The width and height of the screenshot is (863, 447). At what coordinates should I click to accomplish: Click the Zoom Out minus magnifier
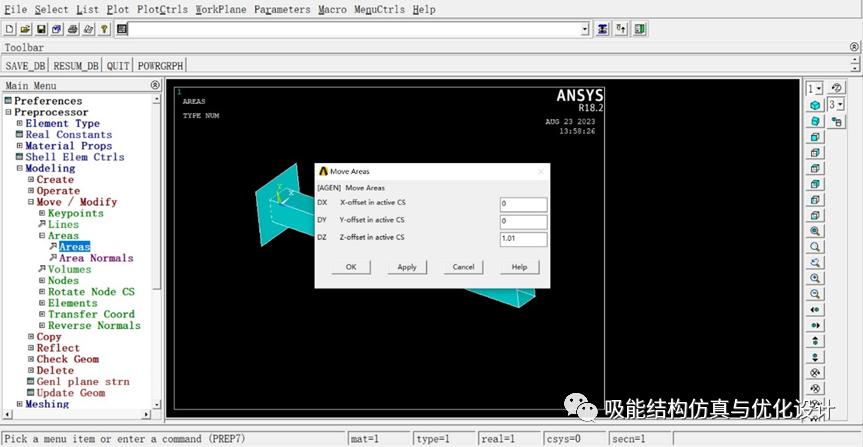815,294
